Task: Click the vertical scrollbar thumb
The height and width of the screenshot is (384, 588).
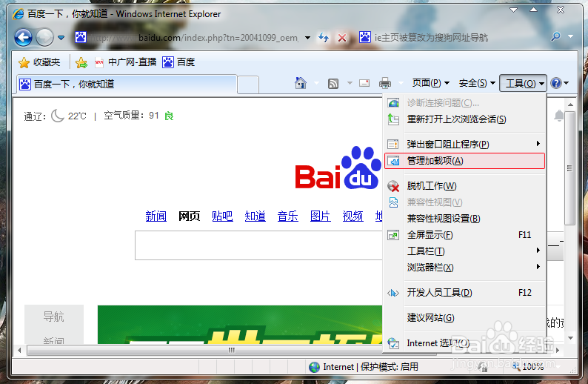Action: (569, 168)
